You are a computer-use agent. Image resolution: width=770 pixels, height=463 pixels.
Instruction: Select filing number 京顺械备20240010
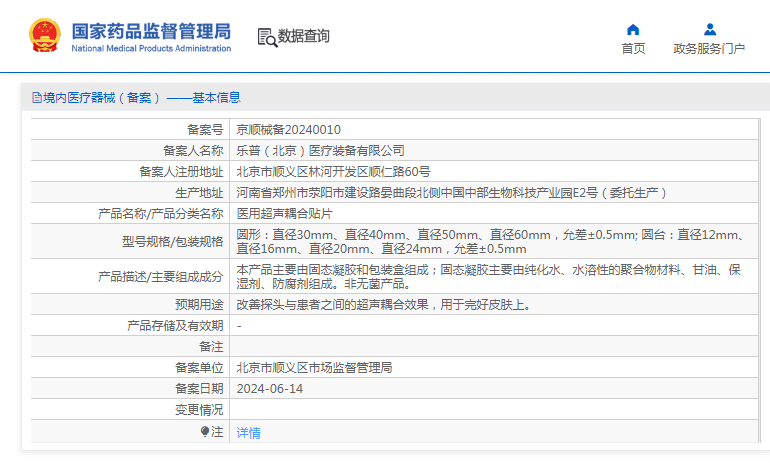[289, 130]
